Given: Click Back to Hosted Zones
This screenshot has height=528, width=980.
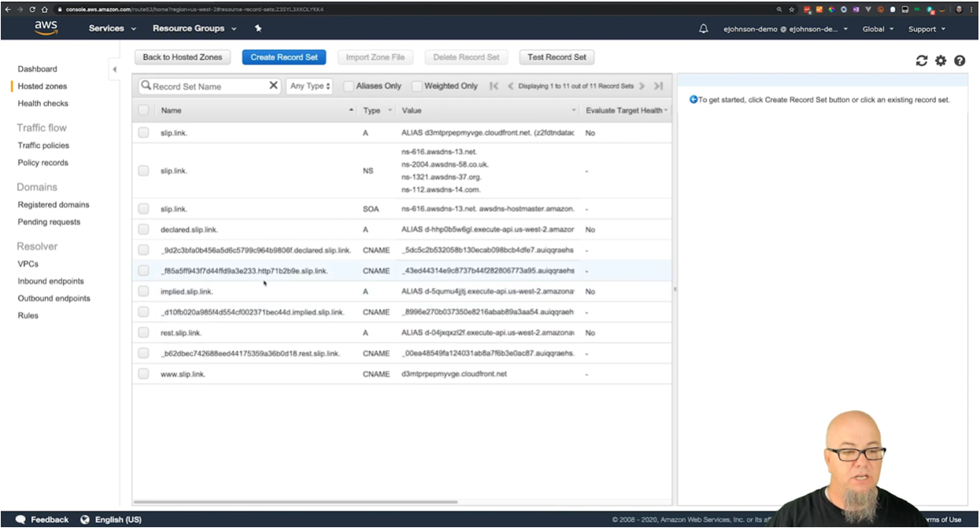Looking at the screenshot, I should [x=182, y=57].
